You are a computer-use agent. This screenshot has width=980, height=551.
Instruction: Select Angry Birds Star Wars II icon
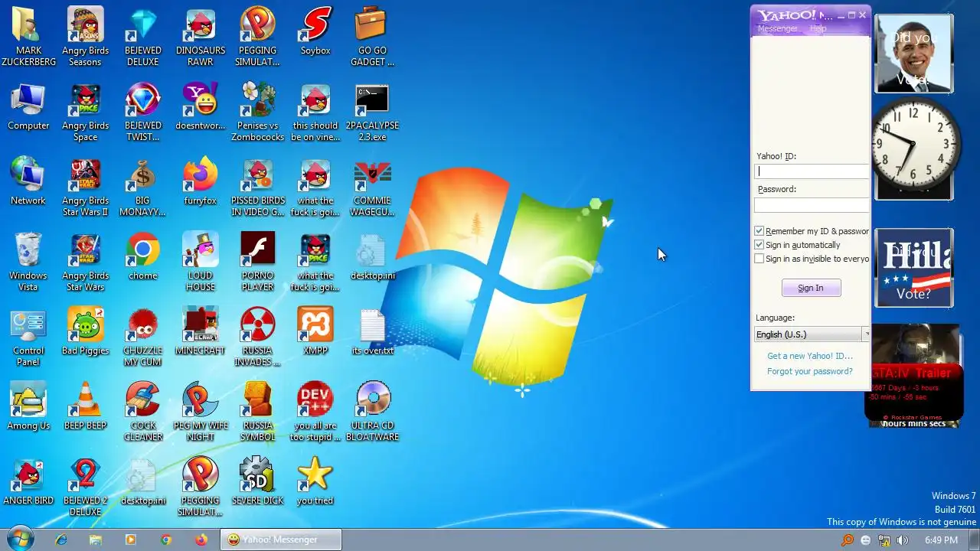(86, 187)
